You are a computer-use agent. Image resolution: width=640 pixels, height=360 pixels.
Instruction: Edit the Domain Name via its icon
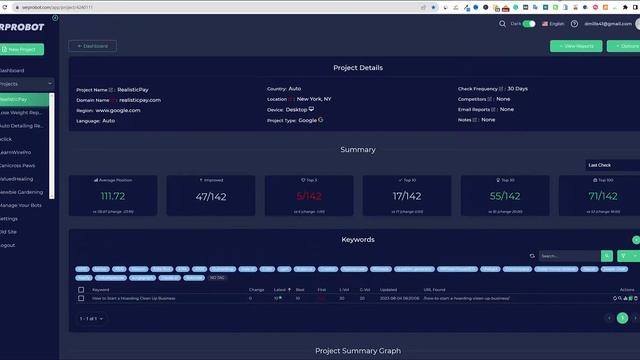click(112, 100)
